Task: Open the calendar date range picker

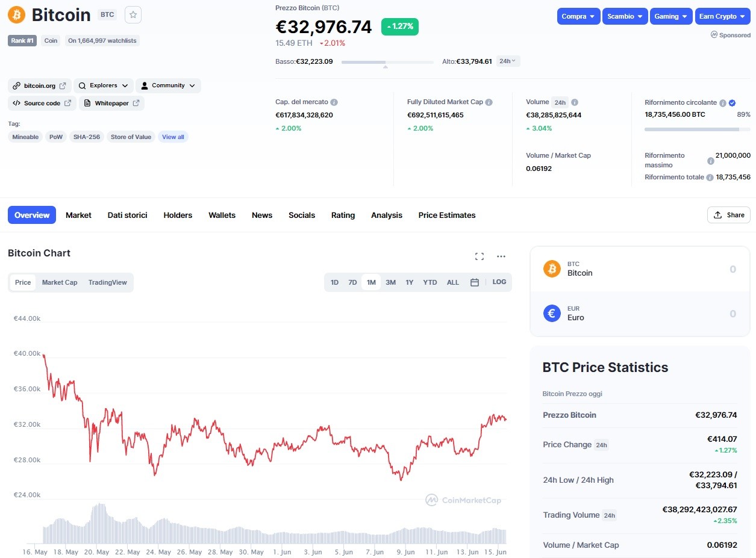Action: [x=475, y=282]
